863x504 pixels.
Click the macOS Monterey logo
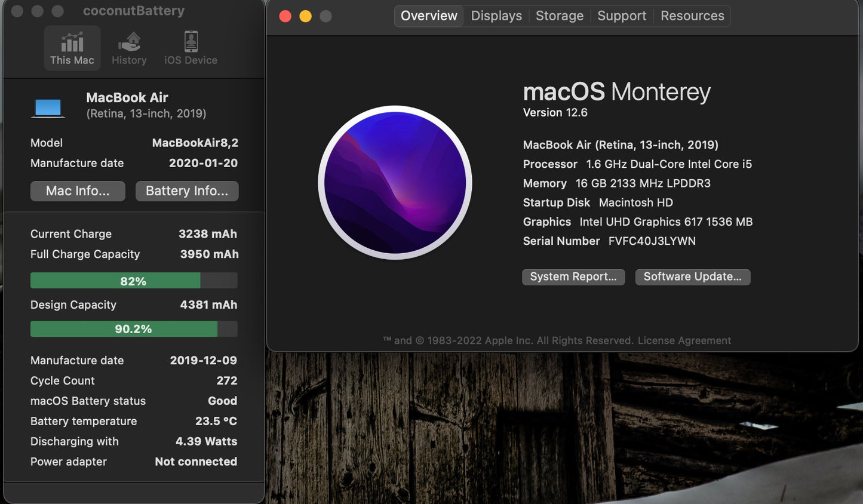(x=395, y=183)
